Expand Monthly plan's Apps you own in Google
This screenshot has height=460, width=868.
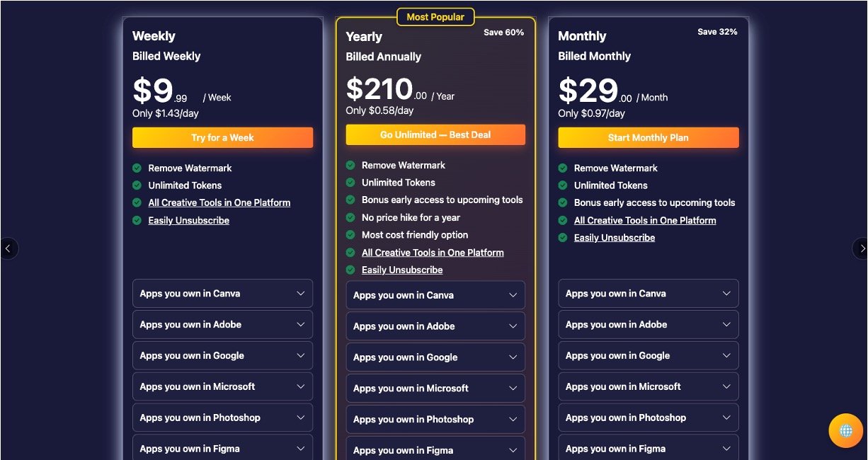click(648, 356)
